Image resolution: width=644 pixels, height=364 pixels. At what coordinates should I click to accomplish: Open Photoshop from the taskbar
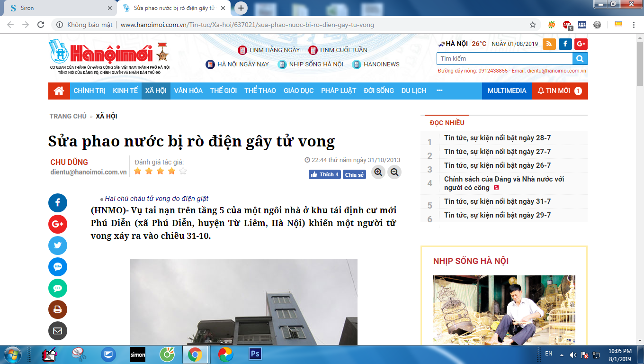[x=256, y=354]
